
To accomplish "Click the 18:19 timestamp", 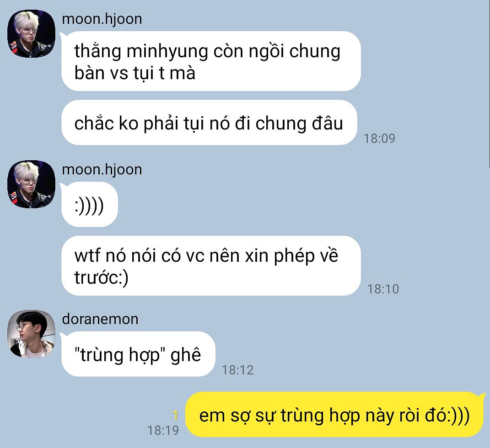I will click(x=163, y=431).
